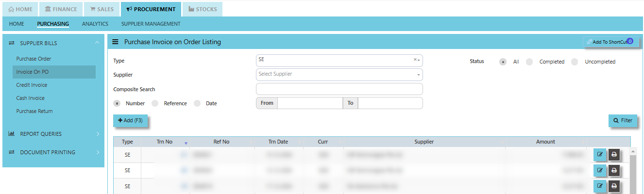Print the third invoice row

(x=614, y=186)
